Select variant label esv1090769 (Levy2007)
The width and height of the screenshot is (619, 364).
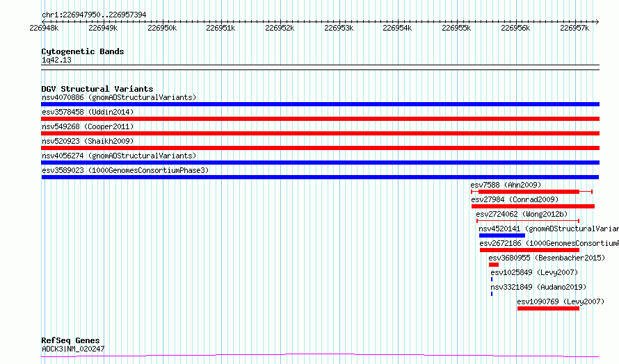561,301
